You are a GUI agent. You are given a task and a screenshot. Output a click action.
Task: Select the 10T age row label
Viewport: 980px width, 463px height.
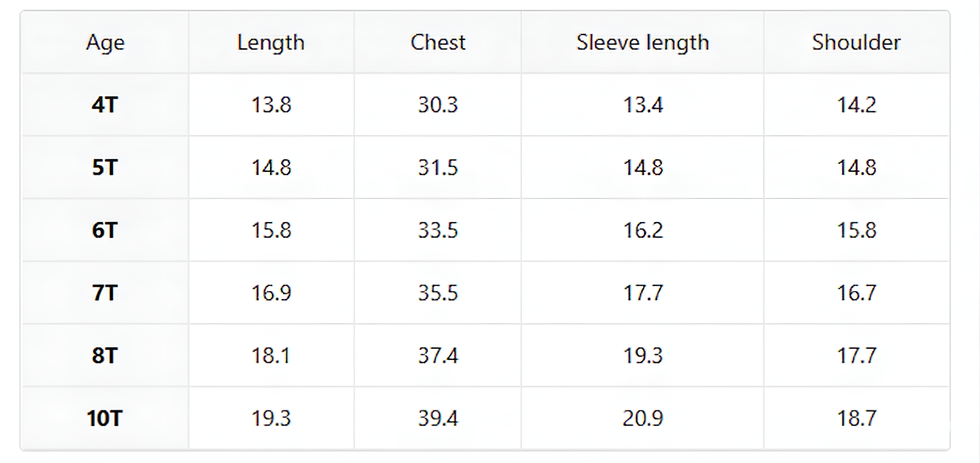pos(105,418)
